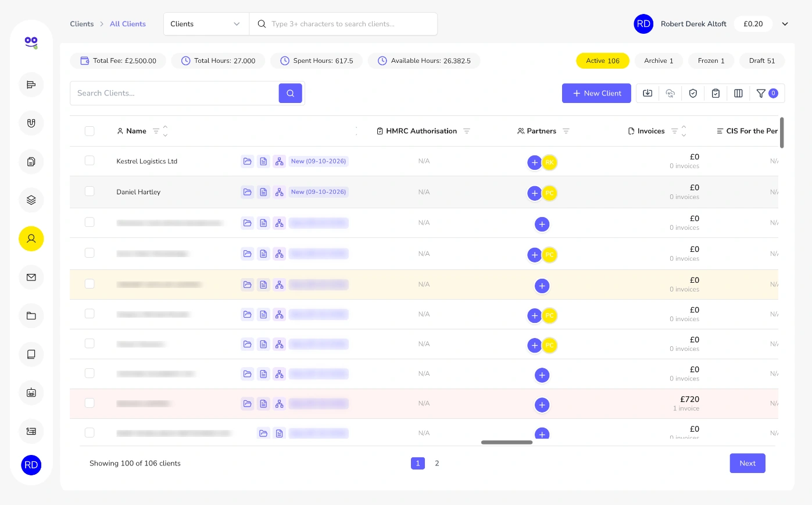Tick the checkbox for Daniel Hartley

(90, 191)
